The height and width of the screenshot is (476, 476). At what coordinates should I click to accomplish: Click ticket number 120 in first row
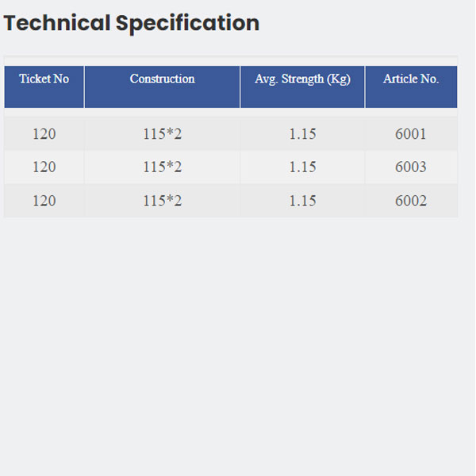pos(44,134)
